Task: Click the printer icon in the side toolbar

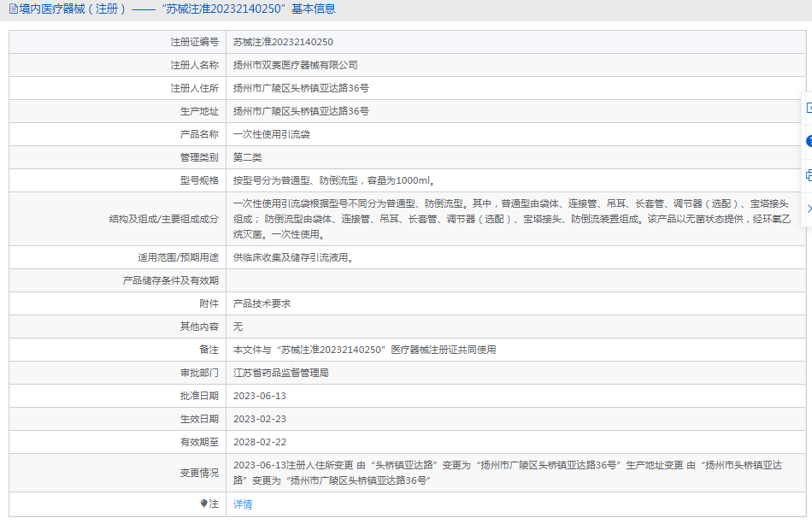Action: 809,175
